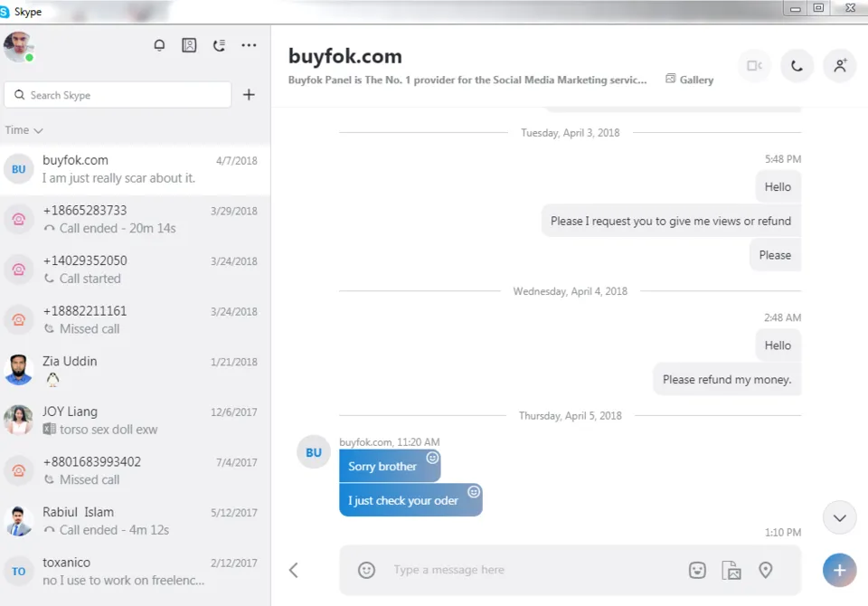
Task: Open the +18882211161 missed call entry
Action: (x=135, y=321)
